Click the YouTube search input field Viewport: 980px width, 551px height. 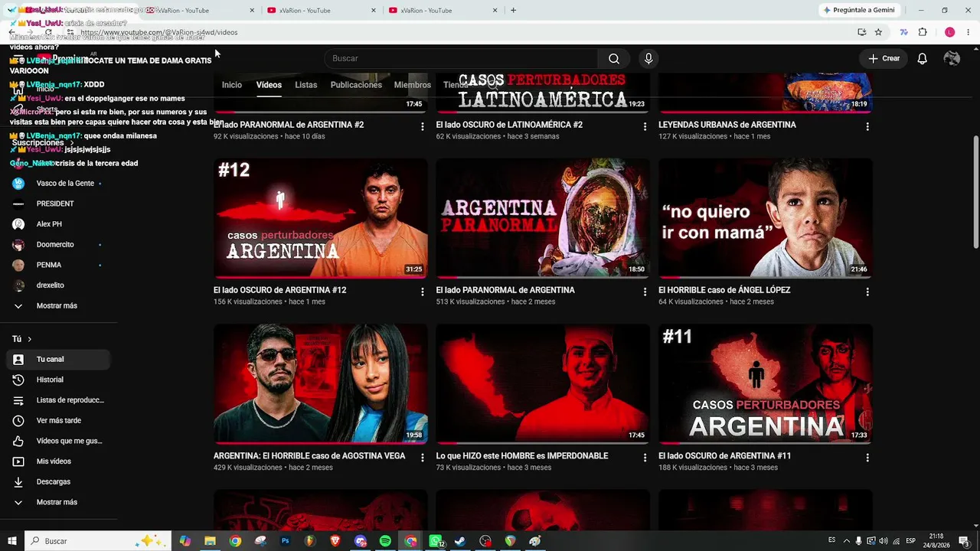click(461, 59)
